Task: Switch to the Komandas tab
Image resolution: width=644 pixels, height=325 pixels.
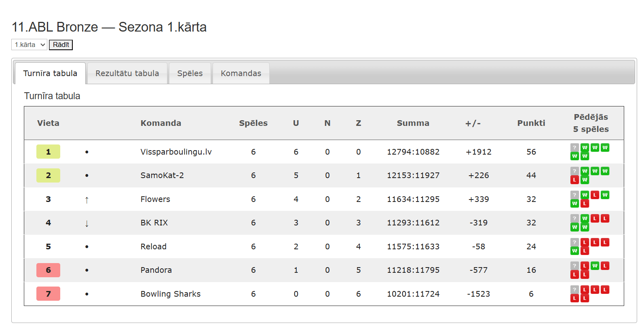Action: tap(241, 73)
